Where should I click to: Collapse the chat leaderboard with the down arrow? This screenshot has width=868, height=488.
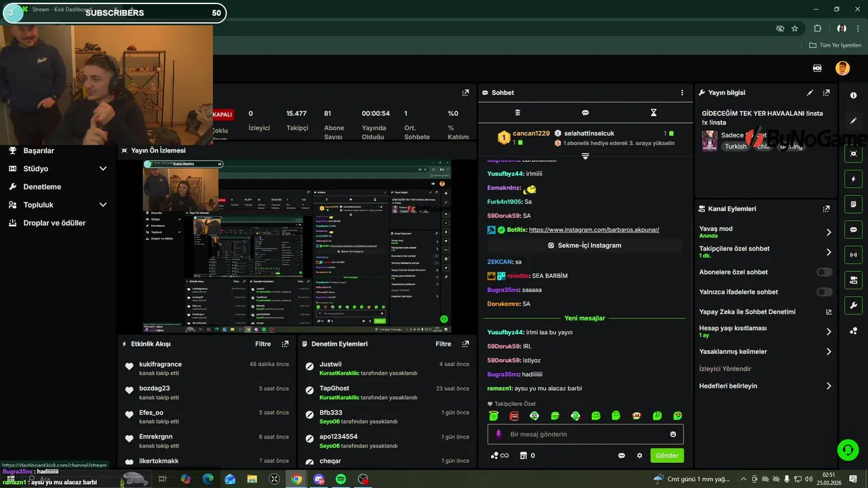pyautogui.click(x=585, y=156)
